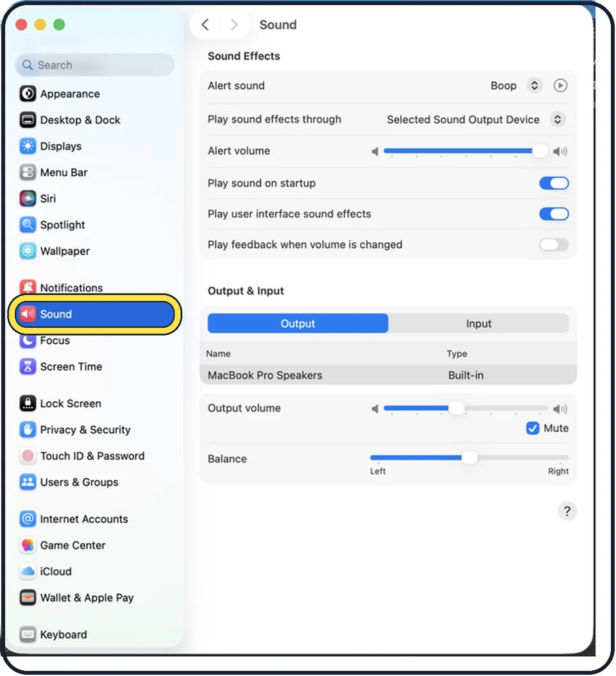Enable Play feedback when volume is changed
The image size is (616, 676).
click(x=554, y=245)
